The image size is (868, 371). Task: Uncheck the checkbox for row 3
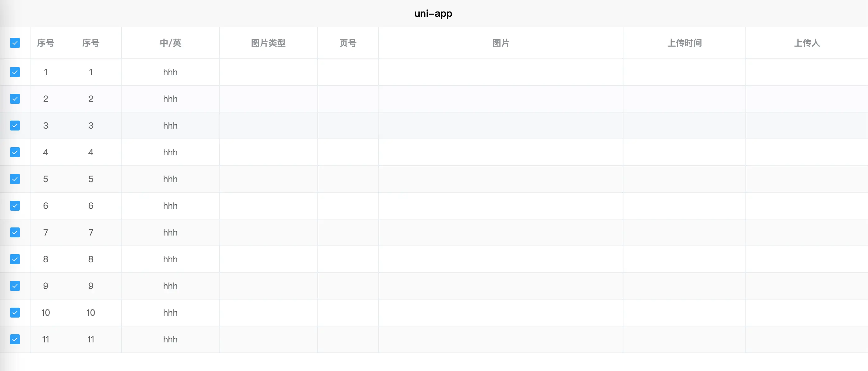pos(15,126)
